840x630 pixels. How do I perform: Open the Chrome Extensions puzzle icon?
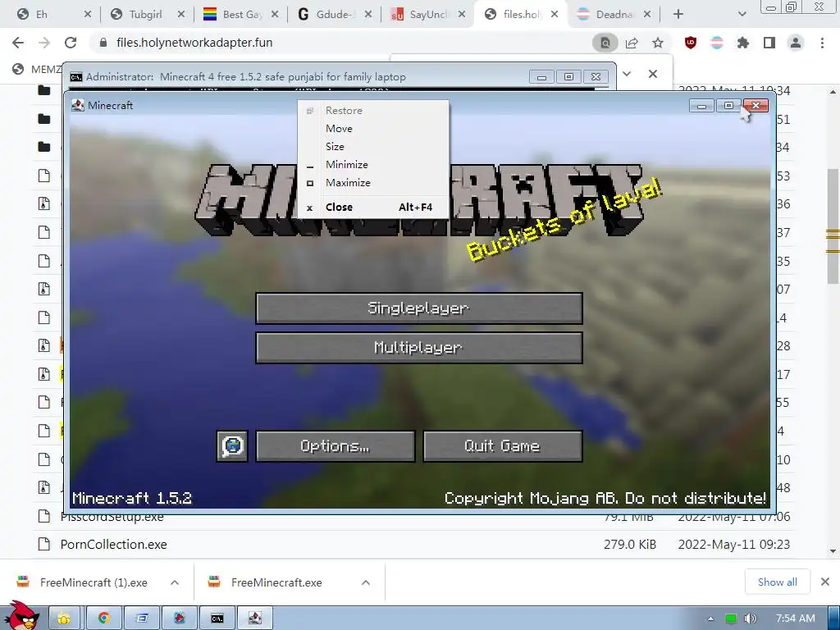click(x=743, y=43)
